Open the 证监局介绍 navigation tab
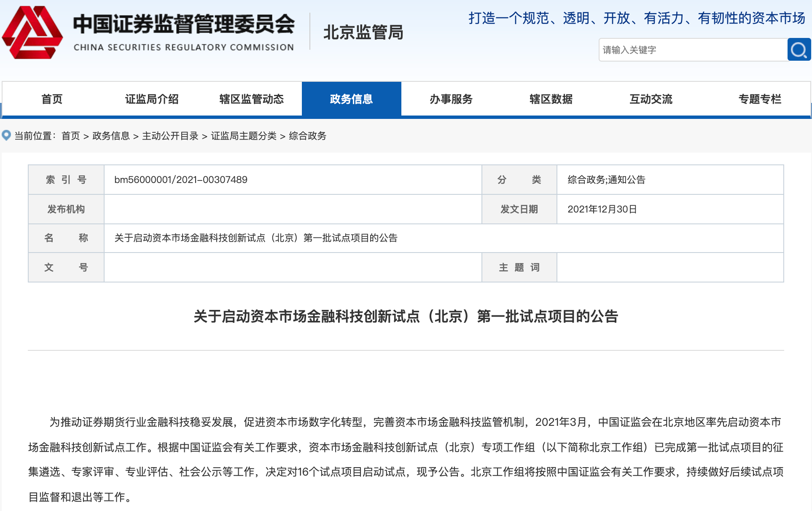Image resolution: width=812 pixels, height=511 pixels. click(x=152, y=99)
